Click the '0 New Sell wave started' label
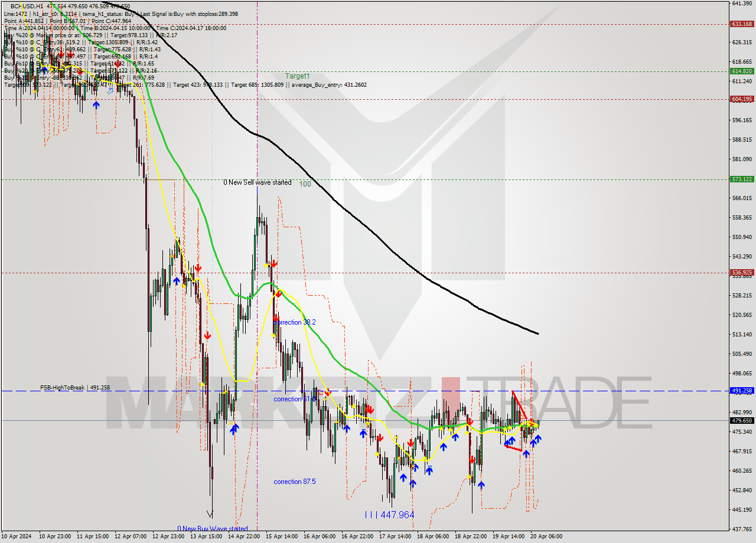Image resolution: width=756 pixels, height=543 pixels. click(257, 182)
